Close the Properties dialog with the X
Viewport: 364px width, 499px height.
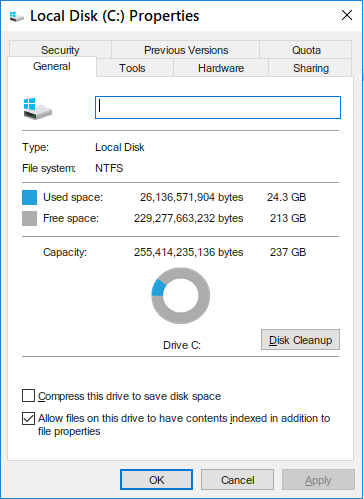[x=347, y=15]
